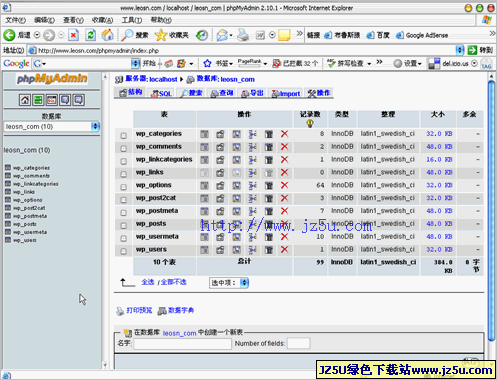The image size is (497, 380).
Task: Open structure icon for wp_comments row
Action: point(220,147)
